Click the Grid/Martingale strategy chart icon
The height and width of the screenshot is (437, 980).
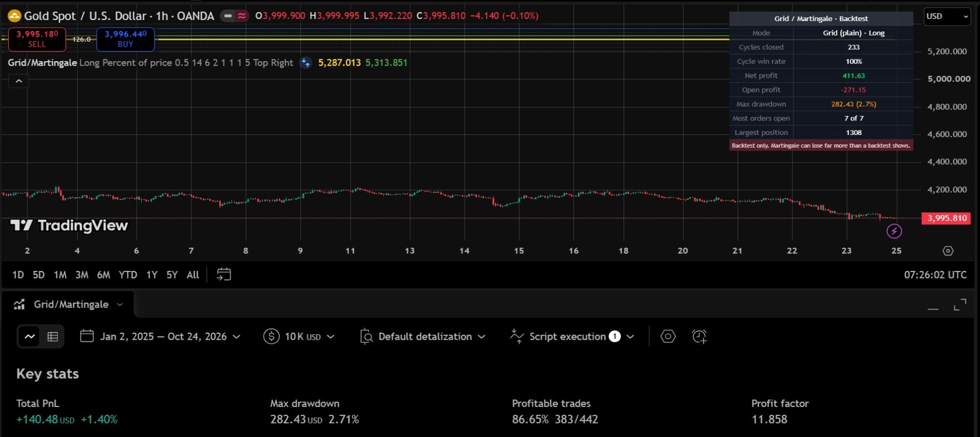[19, 304]
